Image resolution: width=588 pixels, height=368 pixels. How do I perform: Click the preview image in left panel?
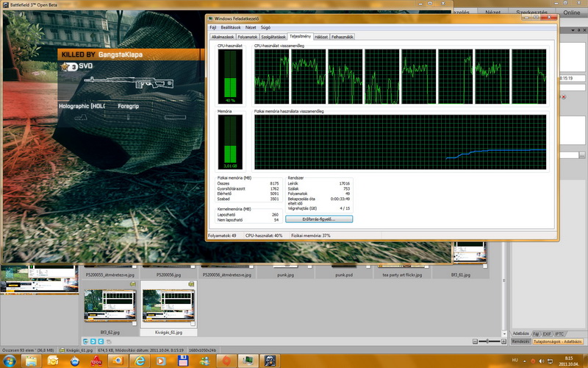click(40, 279)
